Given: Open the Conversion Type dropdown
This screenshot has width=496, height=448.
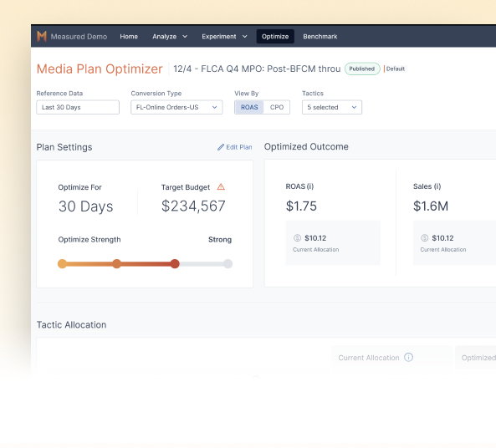Looking at the screenshot, I should click(x=176, y=107).
